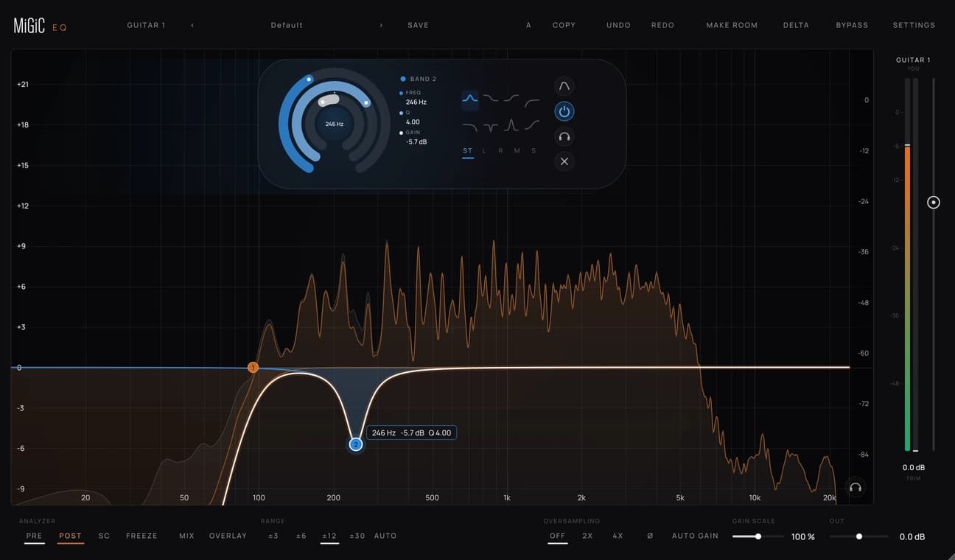Toggle the POST analyzer
This screenshot has width=955, height=560.
tap(71, 536)
